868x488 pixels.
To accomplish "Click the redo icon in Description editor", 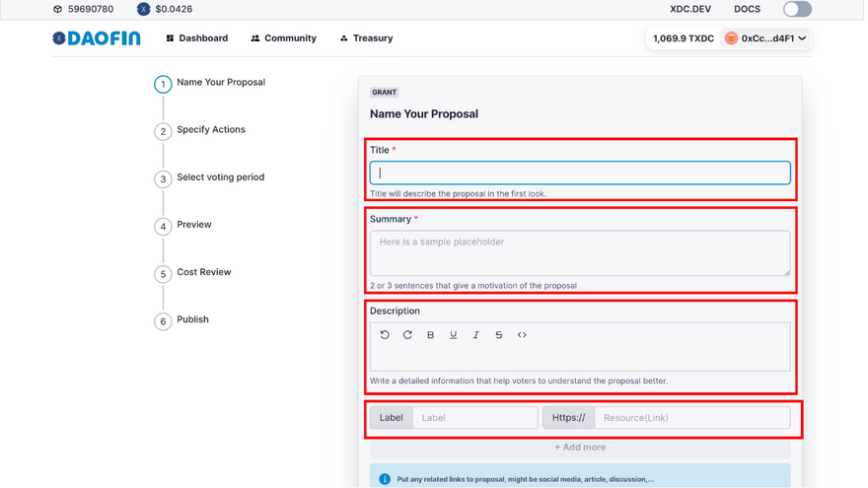I will point(407,335).
